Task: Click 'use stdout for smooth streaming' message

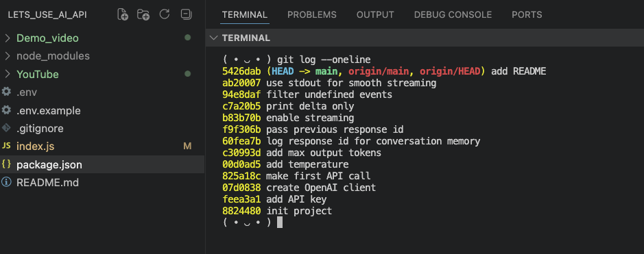Action: click(x=351, y=83)
